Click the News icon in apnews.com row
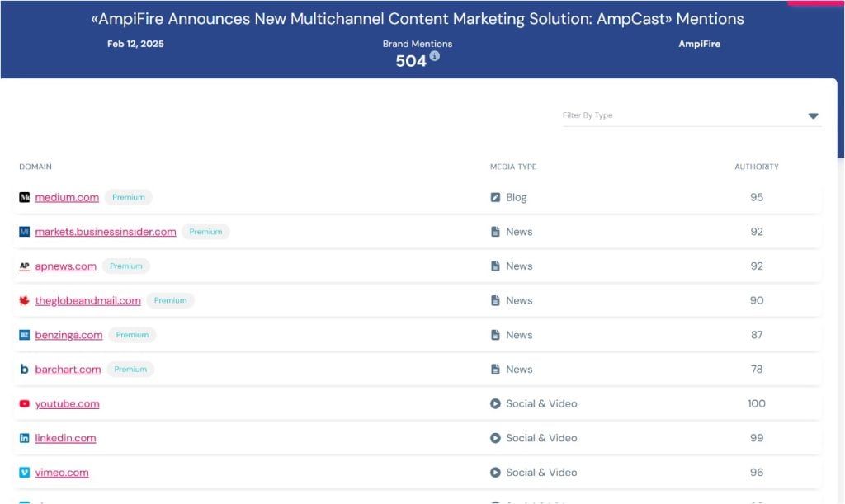 coord(495,266)
